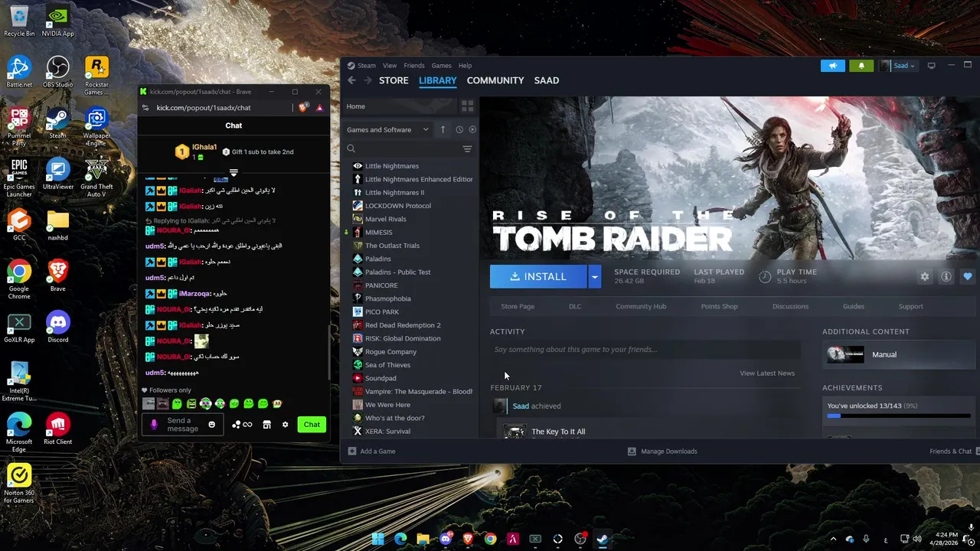Open the COMMUNITY tab in Steam
980x551 pixels.
tap(495, 80)
